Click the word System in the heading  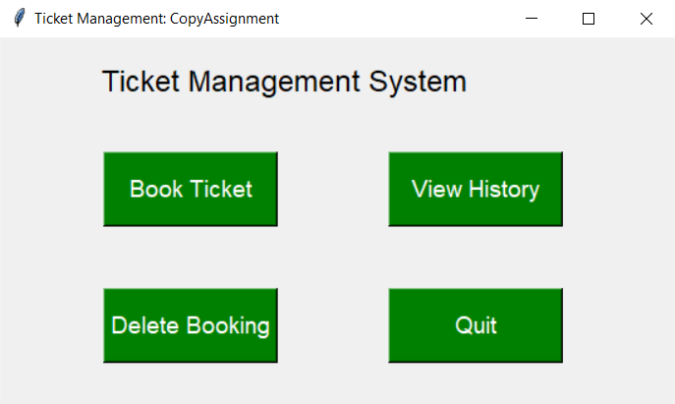tap(418, 81)
